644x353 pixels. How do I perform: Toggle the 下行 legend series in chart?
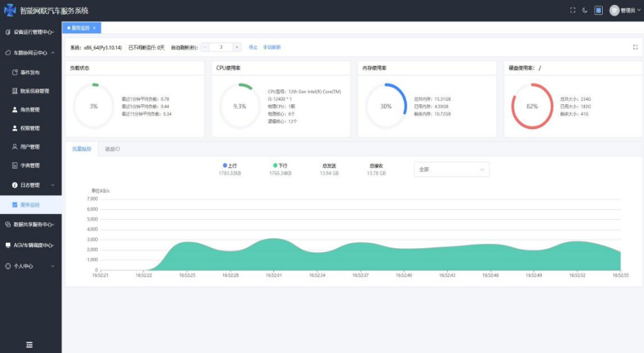[281, 165]
